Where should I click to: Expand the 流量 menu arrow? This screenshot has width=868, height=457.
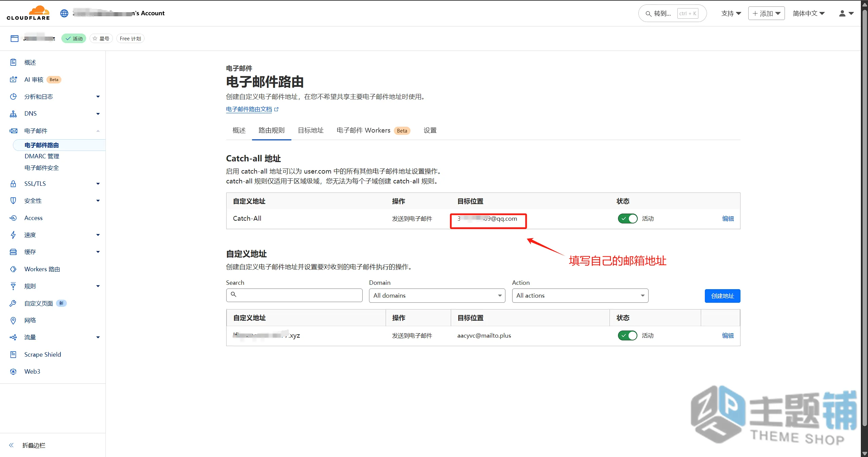pos(98,337)
